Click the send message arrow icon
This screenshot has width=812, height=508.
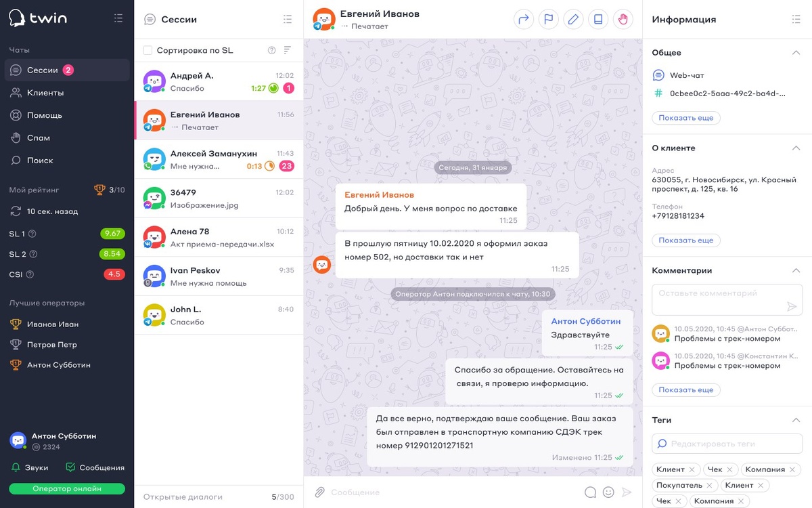(627, 492)
